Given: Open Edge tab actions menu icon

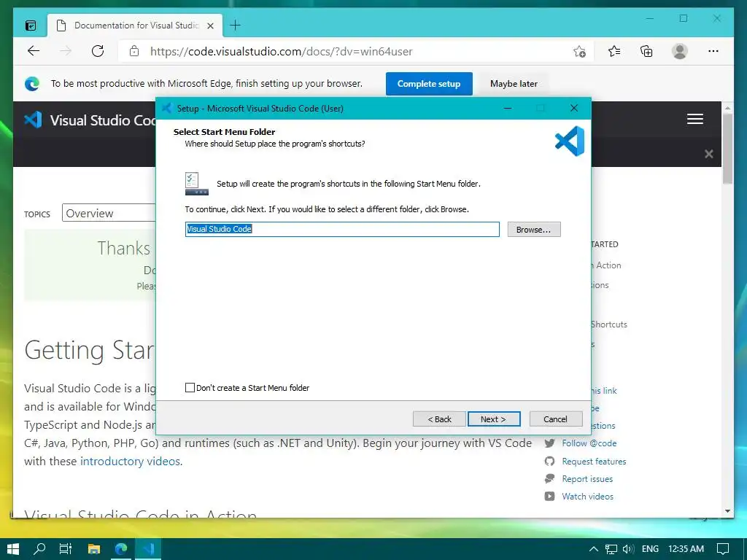Looking at the screenshot, I should click(31, 26).
